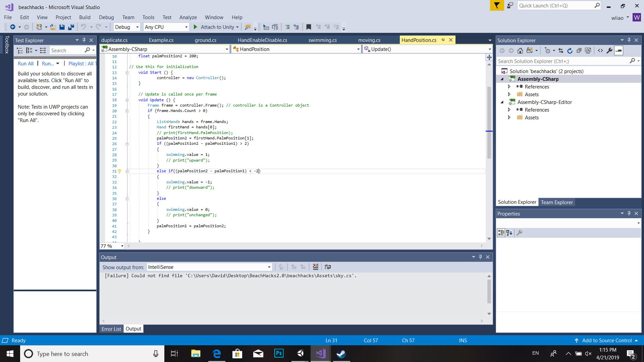Click the Save All toolbar icon
This screenshot has height=362, width=644.
point(71,27)
